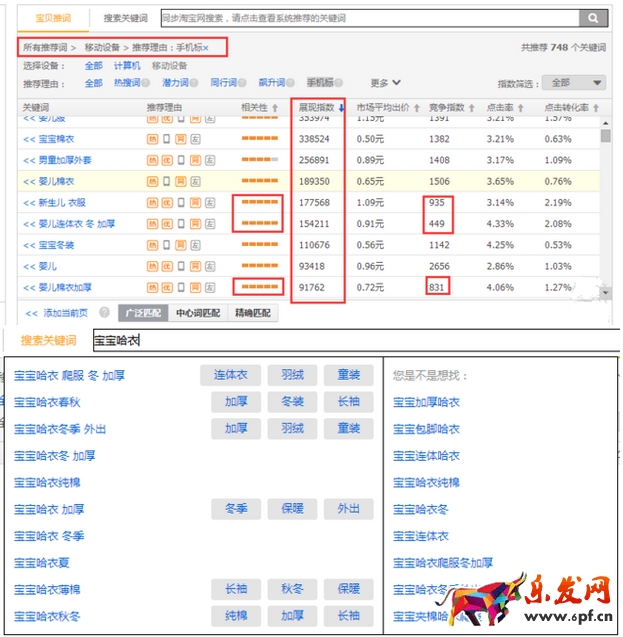Expand the 更多 reasons dropdown
The image size is (623, 637).
click(x=385, y=83)
